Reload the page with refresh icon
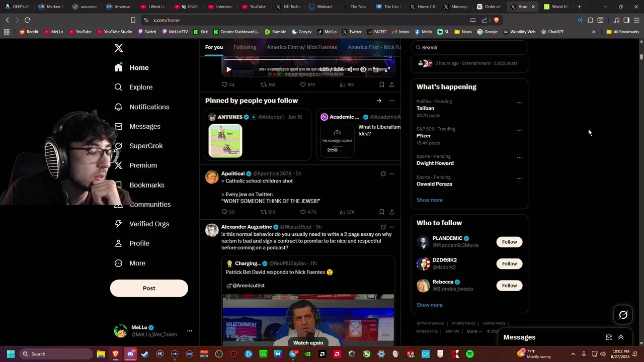The width and height of the screenshot is (644, 362). coord(27,20)
